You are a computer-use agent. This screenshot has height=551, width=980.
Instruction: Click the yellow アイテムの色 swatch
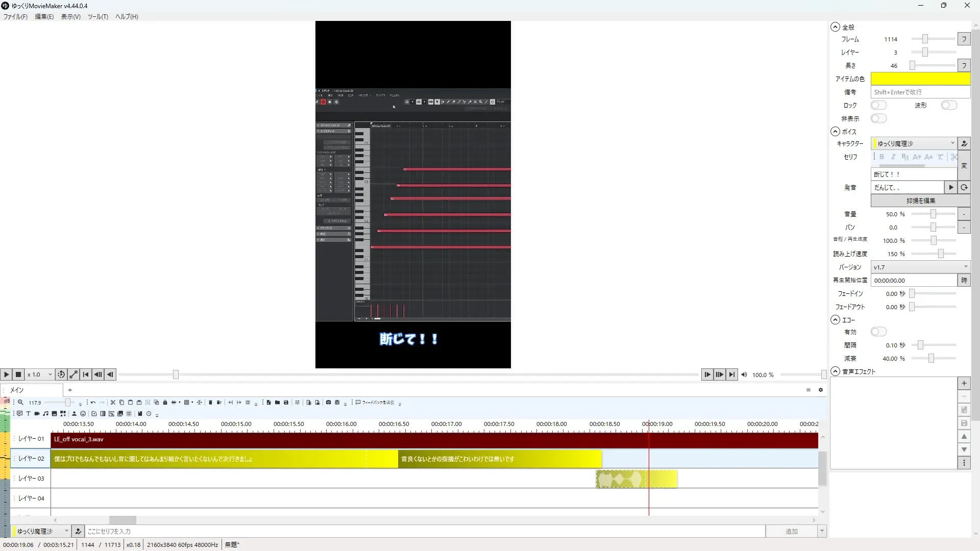[x=920, y=79]
